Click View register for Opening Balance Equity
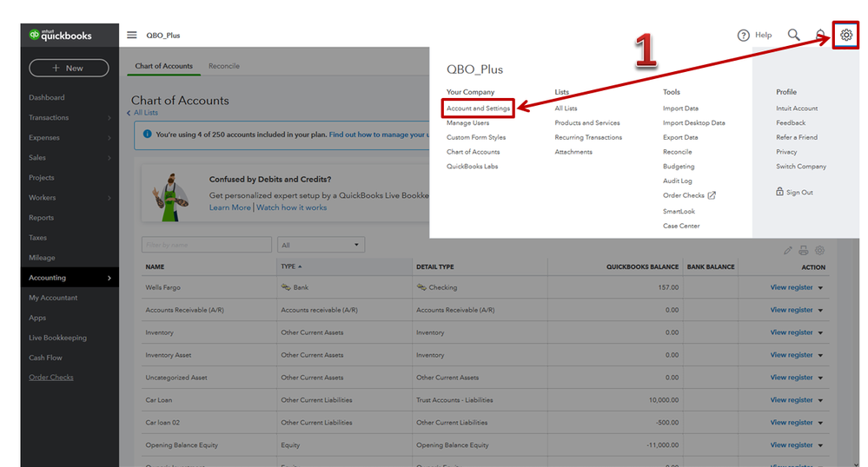868x467 pixels. (792, 445)
